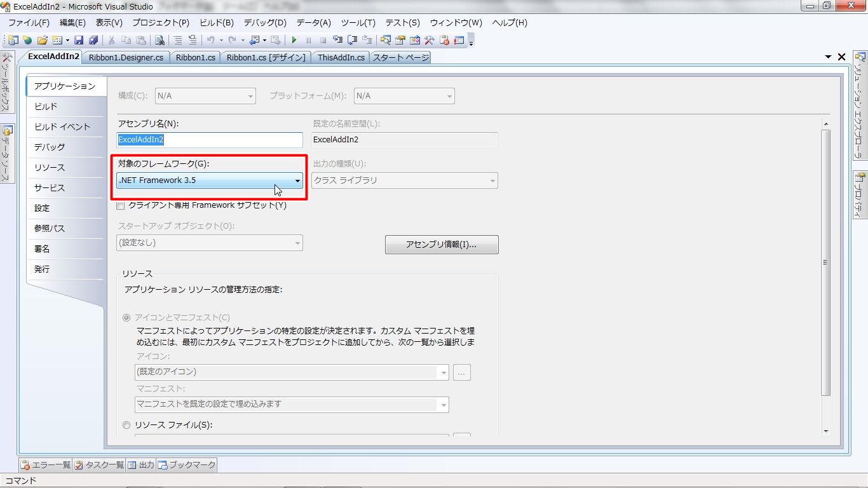
Task: Open the Properties (プロパティ) side panel
Action: tap(860, 194)
